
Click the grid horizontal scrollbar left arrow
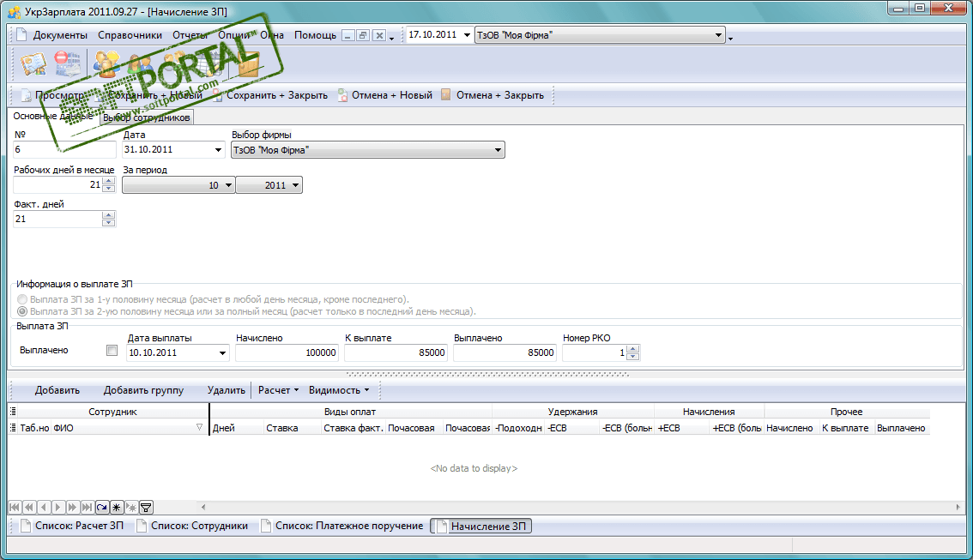coord(202,507)
